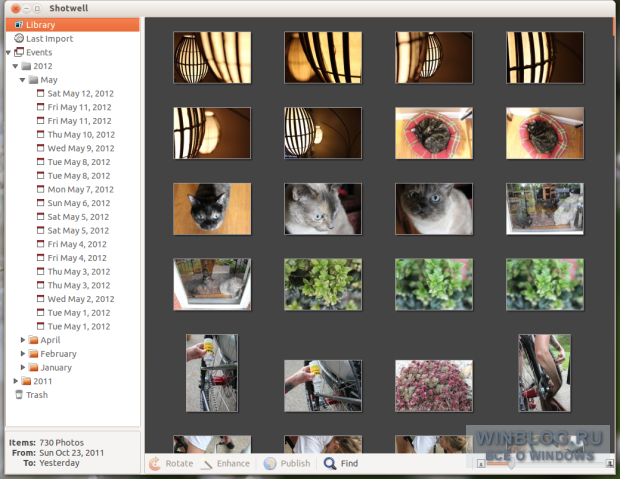Select the Siamese cat facing camera thumbnail

pyautogui.click(x=434, y=209)
